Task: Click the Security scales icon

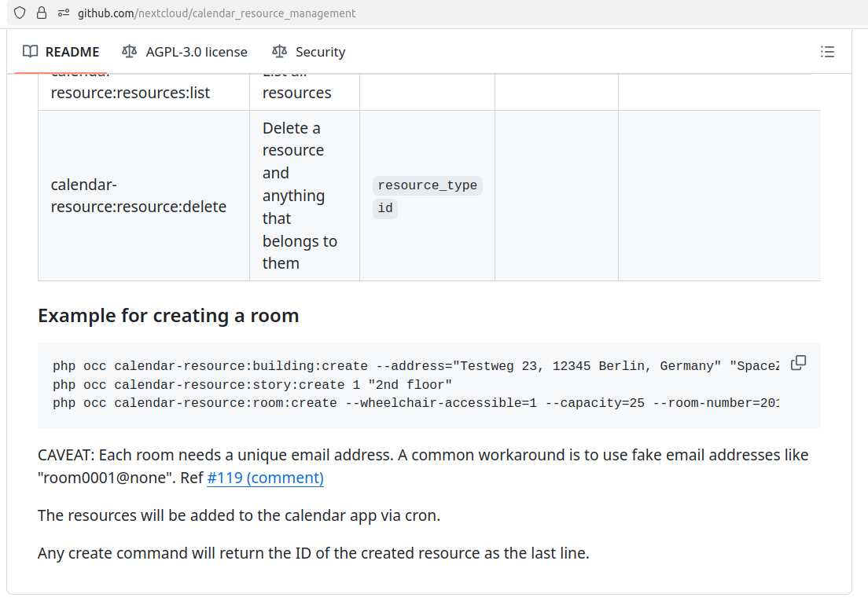Action: click(x=280, y=52)
